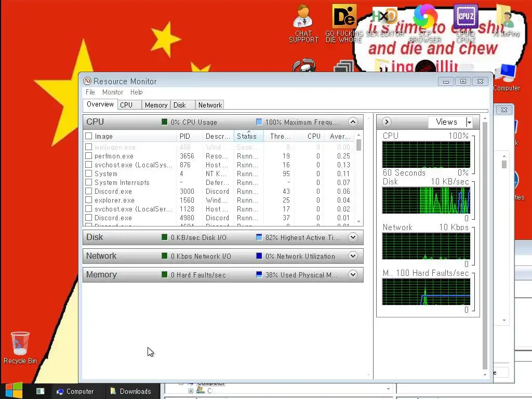Screen dimensions: 532x399
Task: Select the perfmon.exe process row
Action: pyautogui.click(x=219, y=156)
